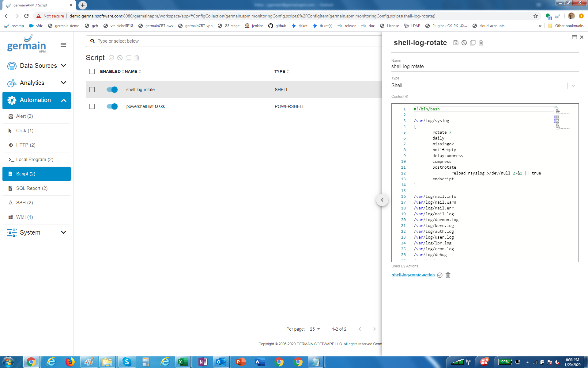Open the Per page 25 dropdown
The height and width of the screenshot is (368, 588).
point(315,329)
